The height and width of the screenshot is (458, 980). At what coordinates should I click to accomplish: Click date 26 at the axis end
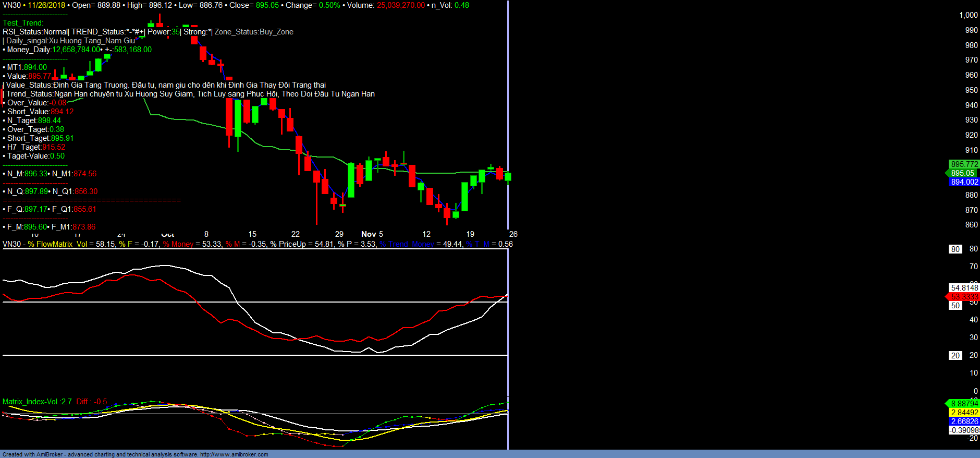(513, 234)
